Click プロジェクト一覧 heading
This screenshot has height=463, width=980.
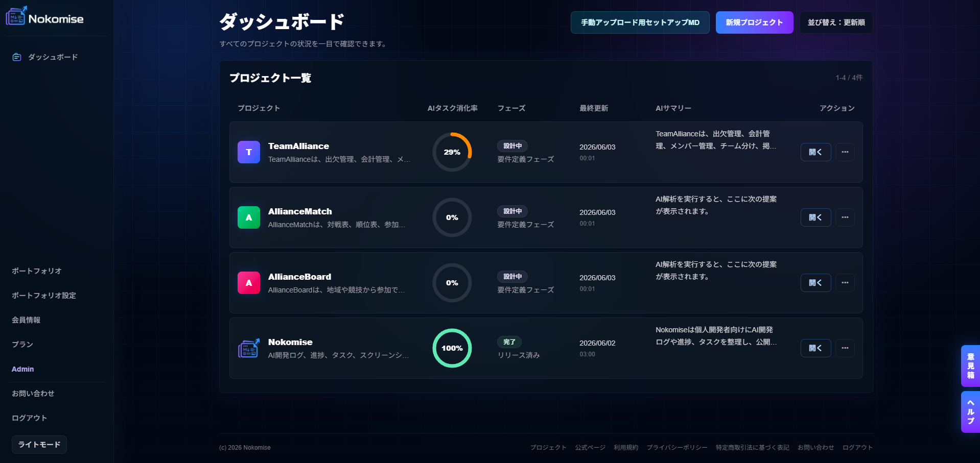(x=270, y=78)
